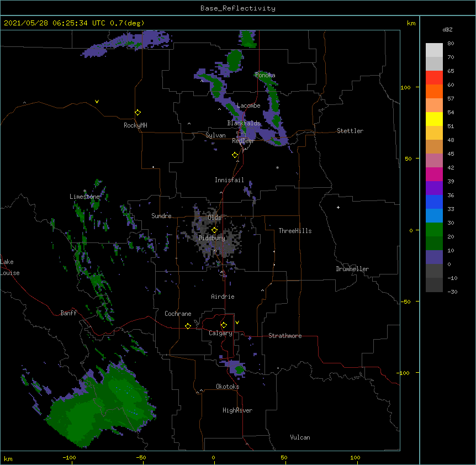Select the Sundre label
Image resolution: width=476 pixels, height=465 pixels.
(x=161, y=216)
